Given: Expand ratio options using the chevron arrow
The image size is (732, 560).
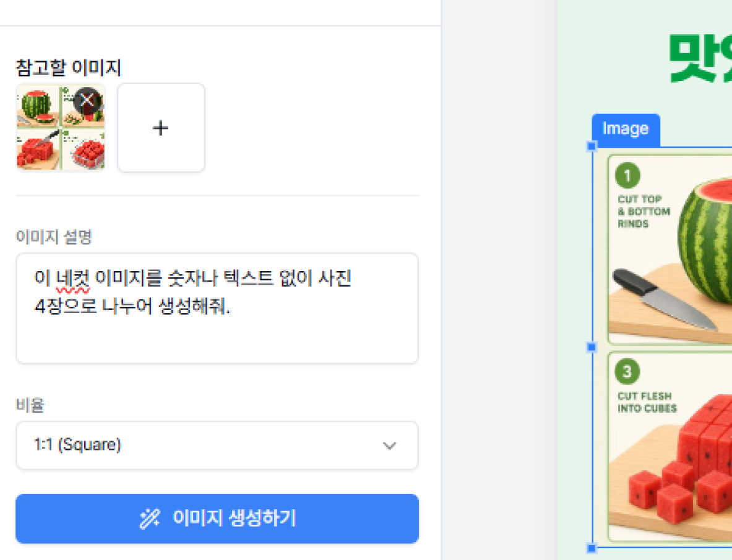Looking at the screenshot, I should [x=389, y=446].
